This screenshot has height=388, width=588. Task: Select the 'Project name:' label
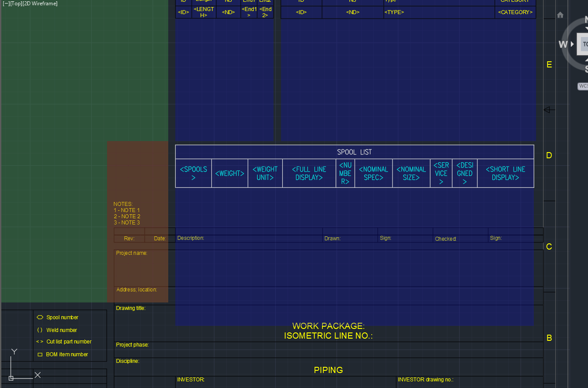tap(132, 253)
